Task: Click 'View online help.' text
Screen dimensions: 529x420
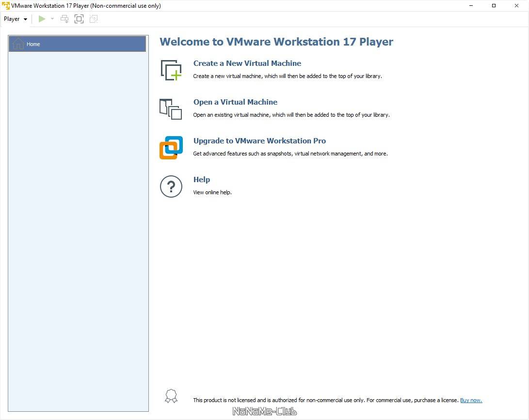Action: click(x=212, y=192)
